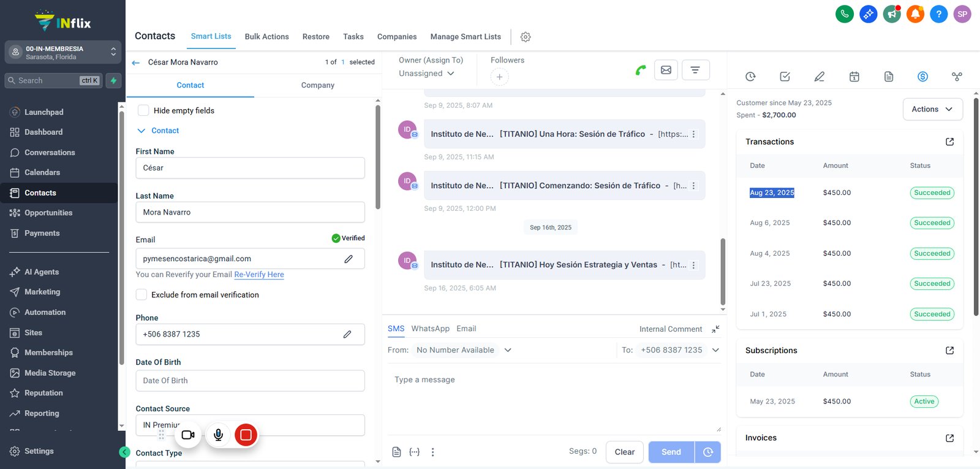
Task: Open the activity history clock icon
Action: pyautogui.click(x=750, y=77)
